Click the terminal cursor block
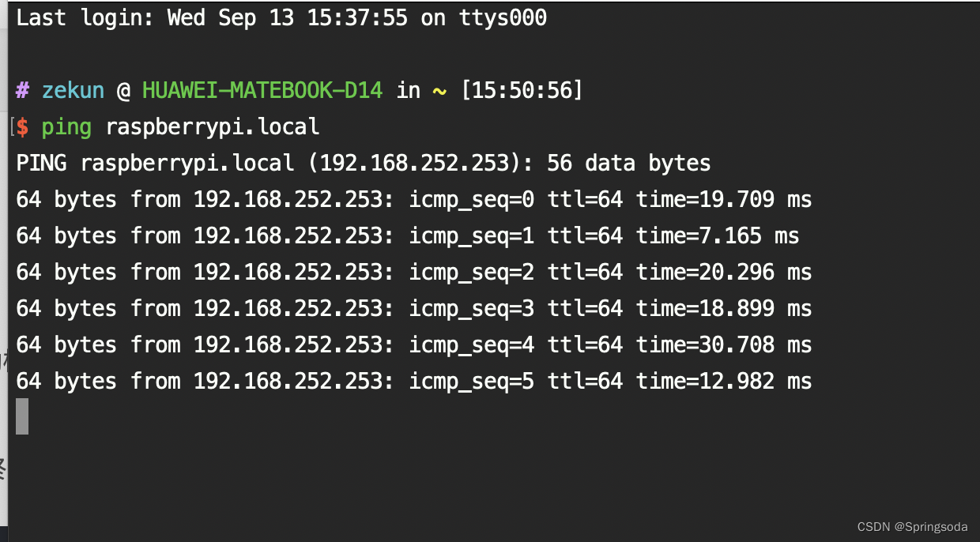The image size is (980, 542). [22, 416]
